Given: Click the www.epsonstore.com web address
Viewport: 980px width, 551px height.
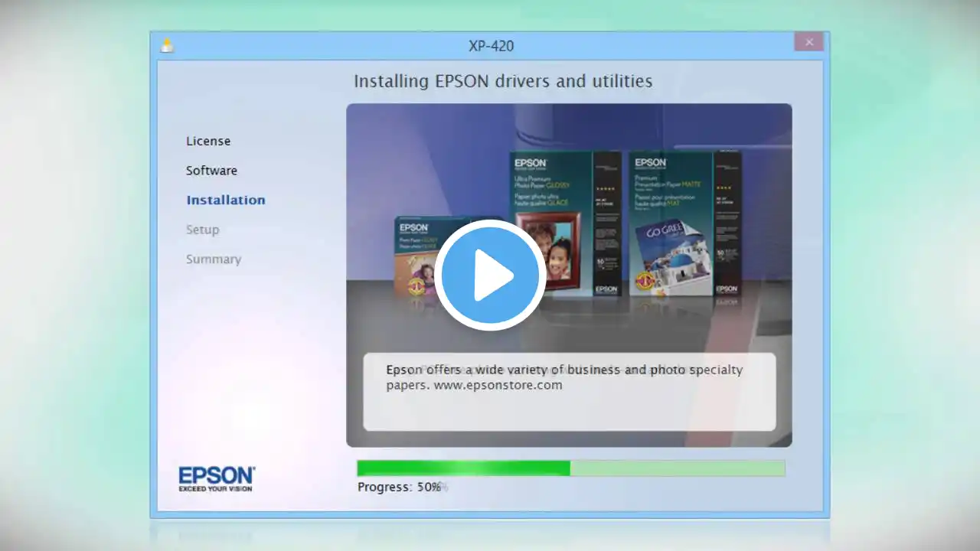Looking at the screenshot, I should pyautogui.click(x=498, y=385).
